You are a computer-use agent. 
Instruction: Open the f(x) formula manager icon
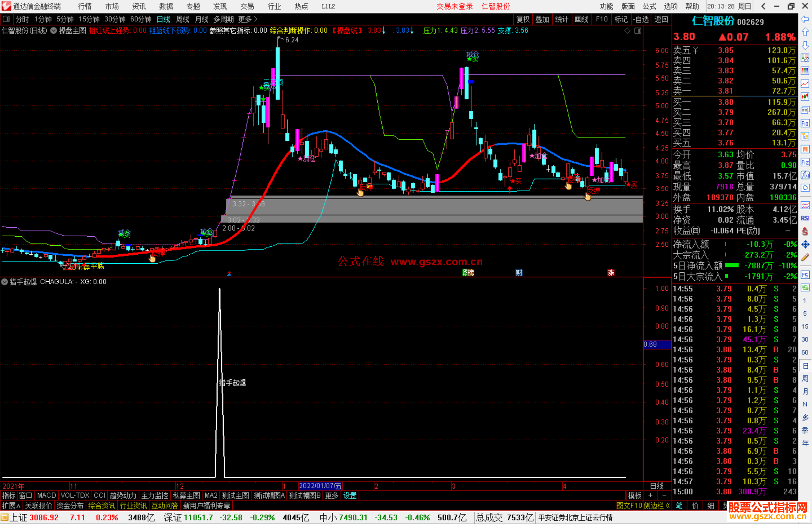tap(805, 175)
